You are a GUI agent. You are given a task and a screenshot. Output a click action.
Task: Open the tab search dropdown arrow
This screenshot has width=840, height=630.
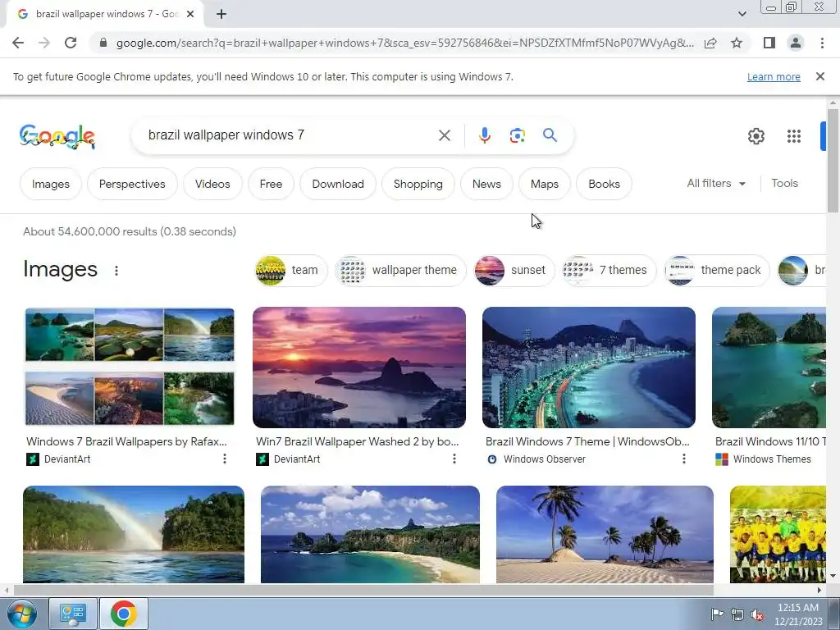pos(742,14)
